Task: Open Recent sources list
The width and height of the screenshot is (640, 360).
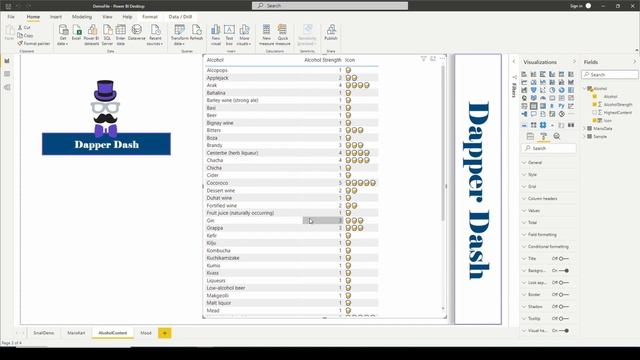Action: tap(155, 35)
